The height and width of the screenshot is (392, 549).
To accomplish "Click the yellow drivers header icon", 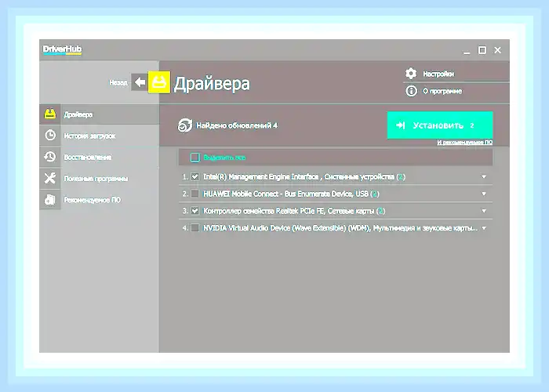I will (159, 82).
